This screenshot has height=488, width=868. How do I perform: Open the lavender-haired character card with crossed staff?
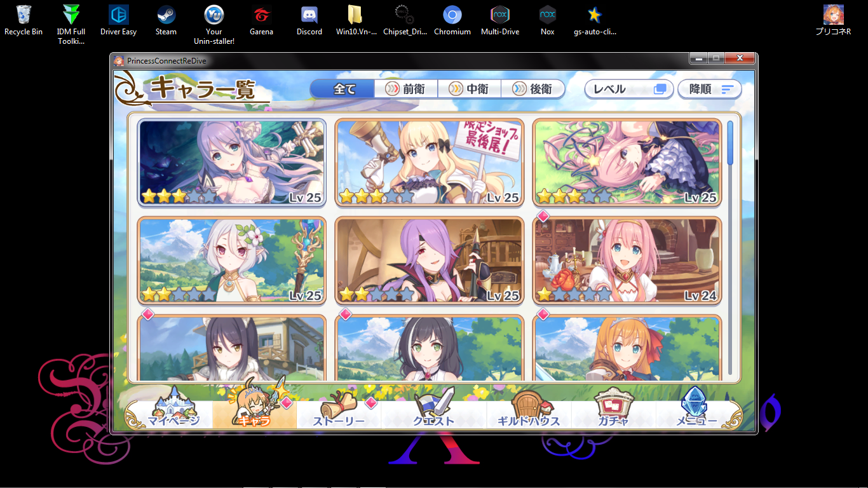coord(232,163)
